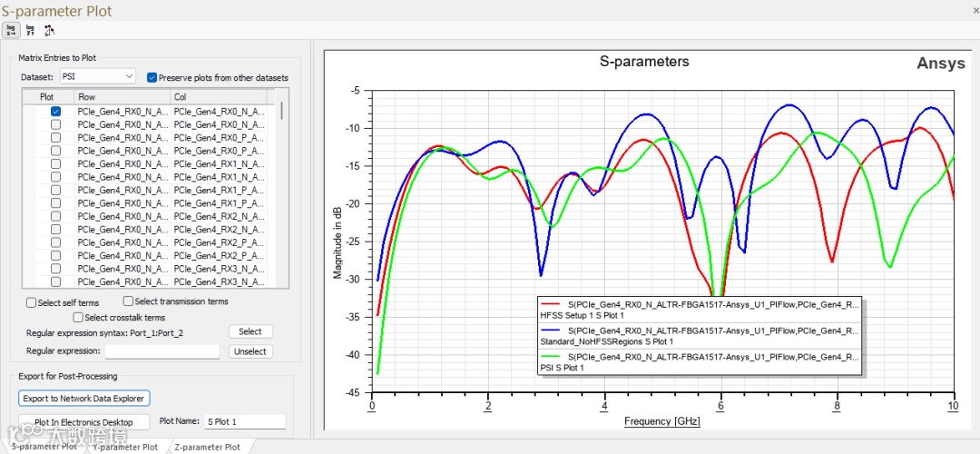Screen dimensions: 980x454
Task: Focus the Regular expression input field
Action: point(162,351)
